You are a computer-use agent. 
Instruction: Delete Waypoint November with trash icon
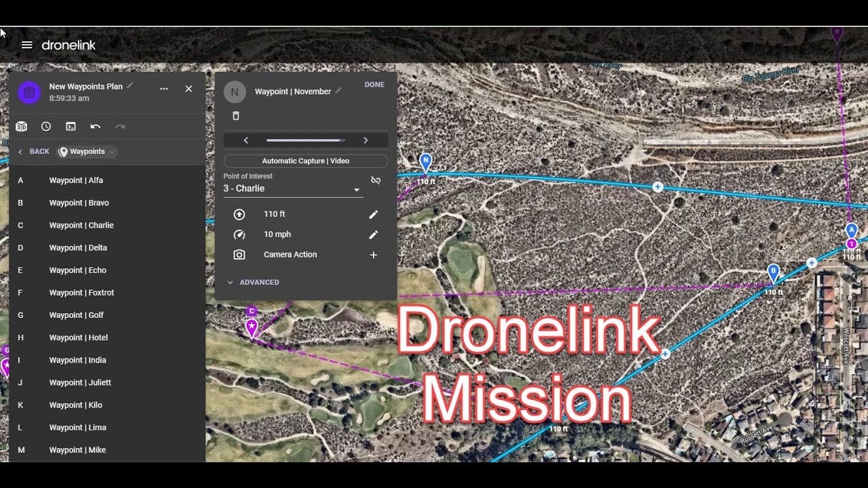[236, 116]
